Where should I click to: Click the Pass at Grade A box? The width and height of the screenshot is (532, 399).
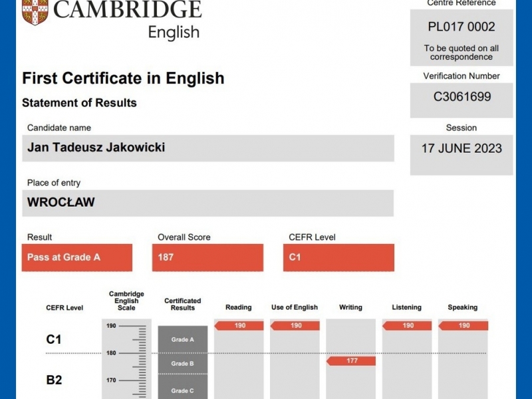77,257
